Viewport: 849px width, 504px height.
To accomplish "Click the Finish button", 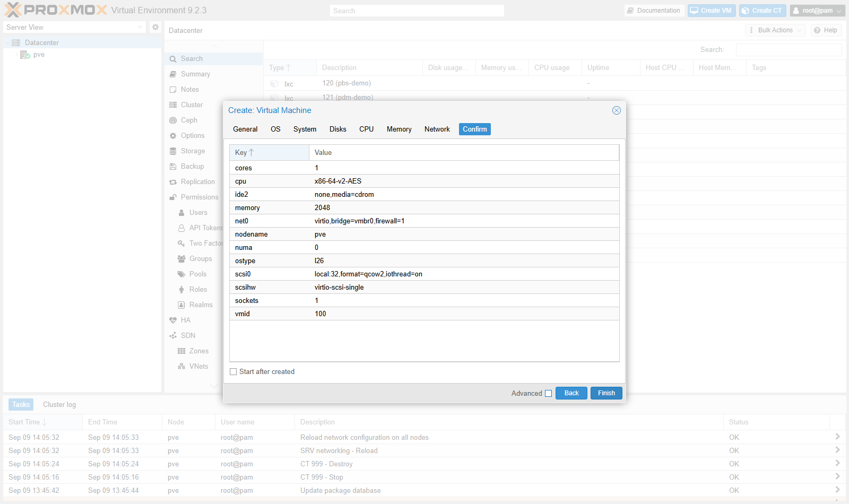I will pos(606,393).
